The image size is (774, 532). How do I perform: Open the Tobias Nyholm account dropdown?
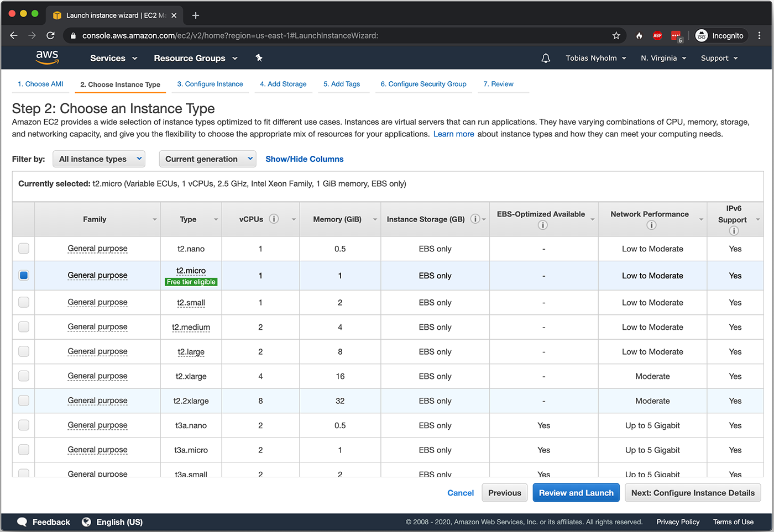point(596,58)
